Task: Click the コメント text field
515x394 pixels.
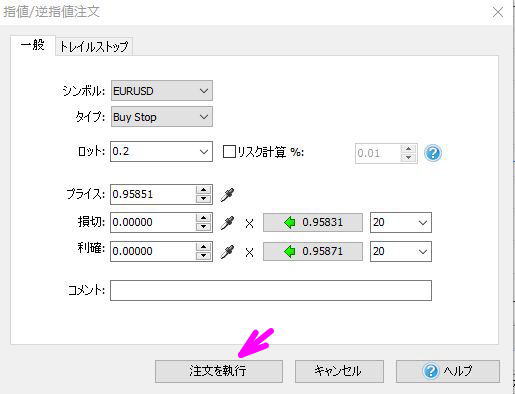Action: tap(271, 290)
